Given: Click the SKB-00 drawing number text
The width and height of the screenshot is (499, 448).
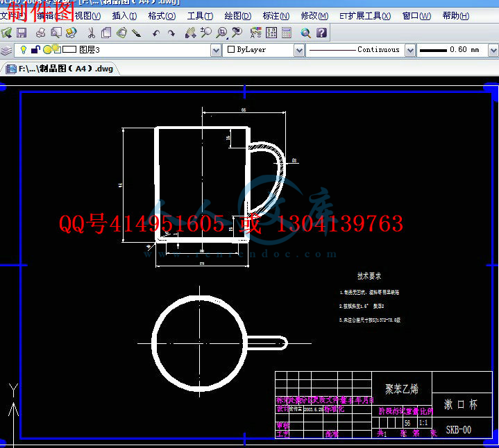Looking at the screenshot, I should point(458,430).
